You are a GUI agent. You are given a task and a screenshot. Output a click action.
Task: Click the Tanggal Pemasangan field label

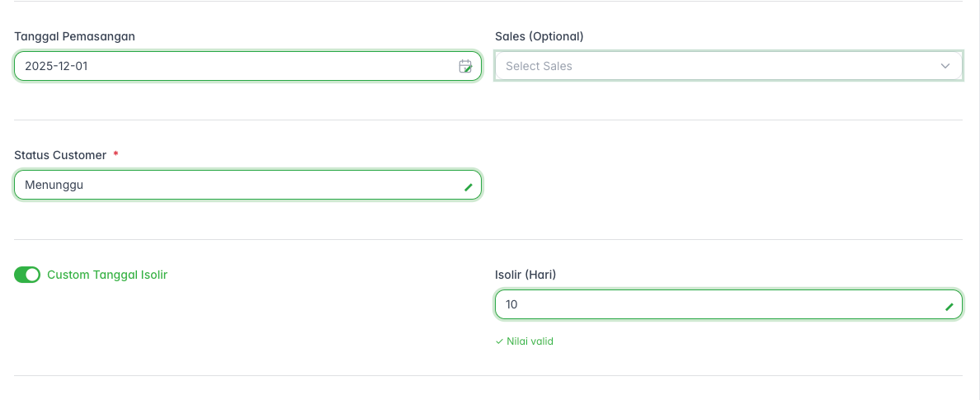[75, 36]
